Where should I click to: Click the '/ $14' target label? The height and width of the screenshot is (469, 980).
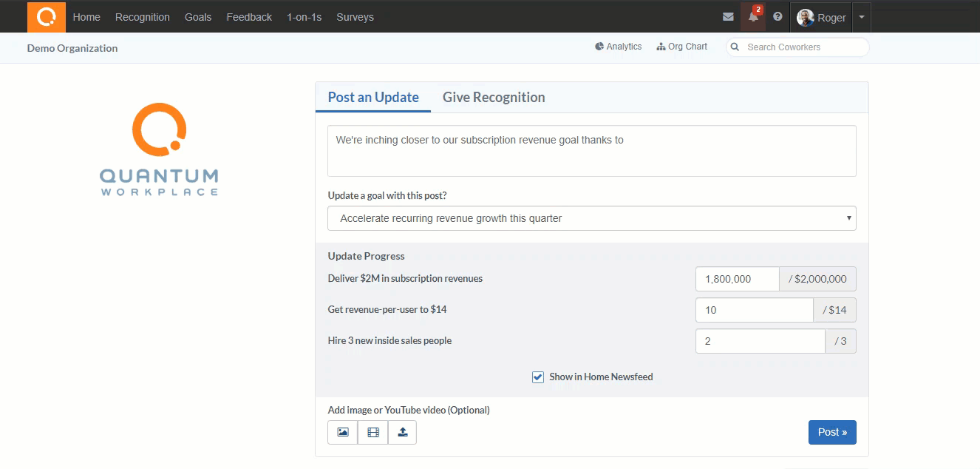point(835,310)
